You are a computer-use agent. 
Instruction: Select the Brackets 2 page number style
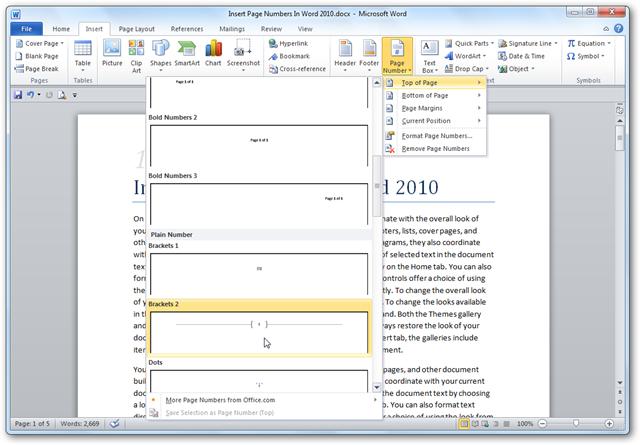[x=259, y=328]
